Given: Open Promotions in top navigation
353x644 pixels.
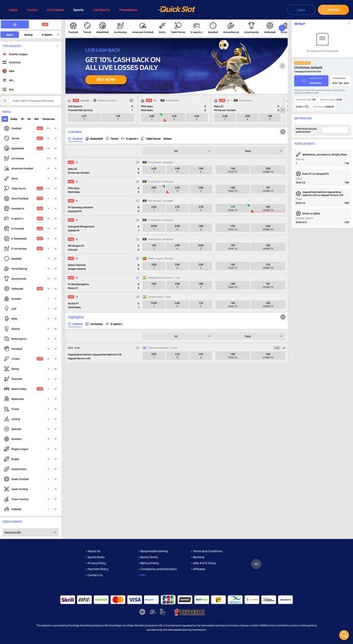Looking at the screenshot, I should point(128,10).
